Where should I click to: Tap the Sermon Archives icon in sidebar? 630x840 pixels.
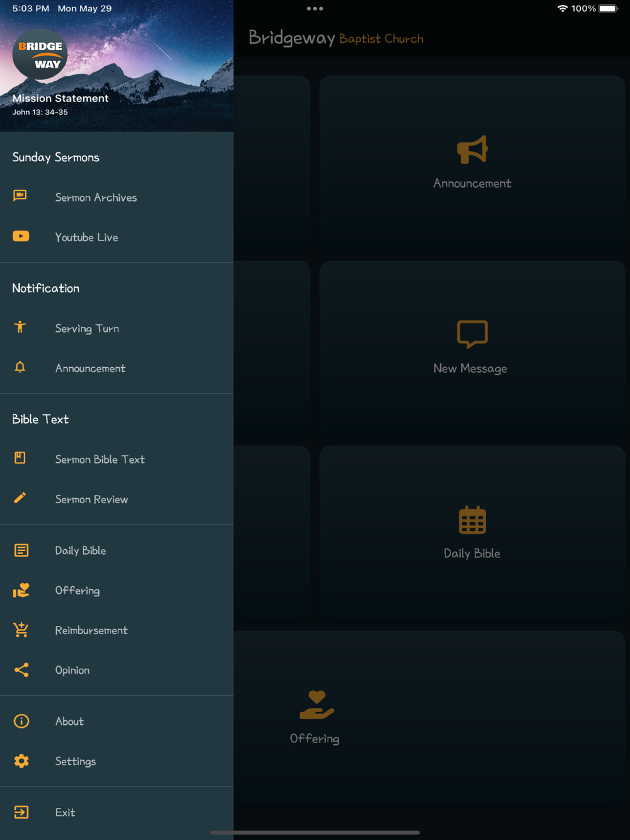click(20, 196)
